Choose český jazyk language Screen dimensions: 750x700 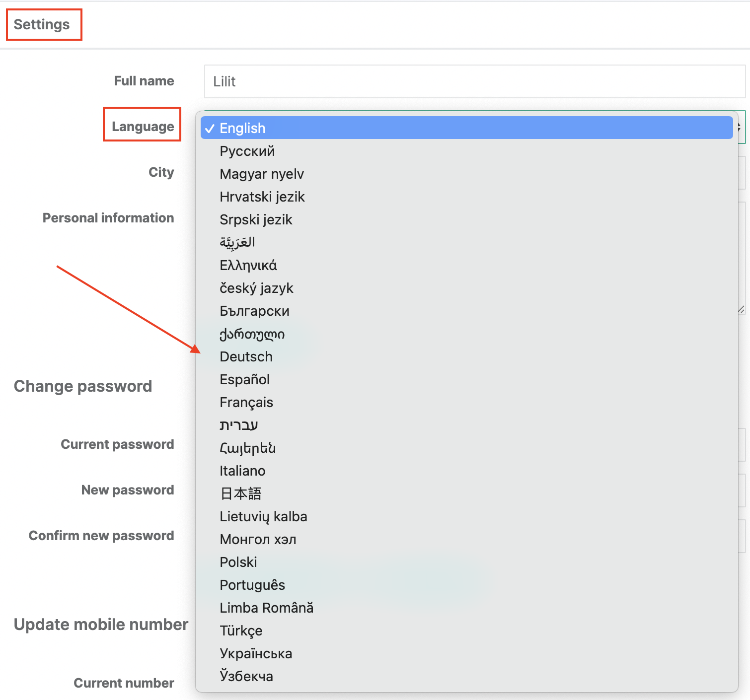click(x=256, y=288)
